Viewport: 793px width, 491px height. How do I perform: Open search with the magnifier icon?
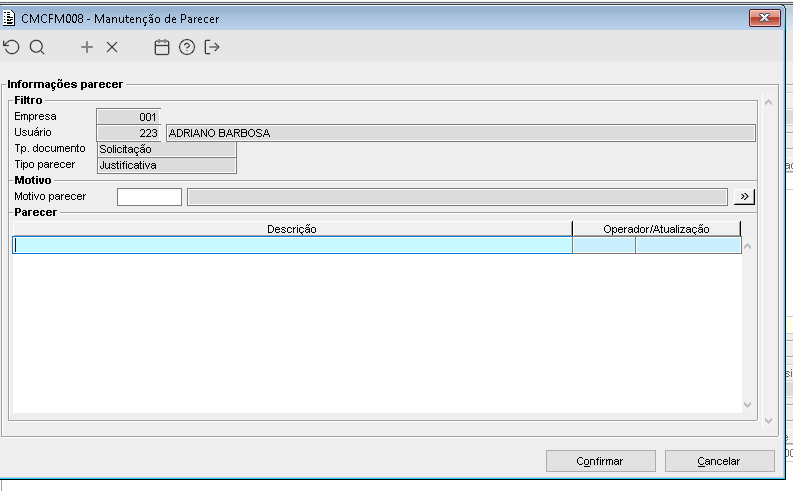[x=37, y=47]
